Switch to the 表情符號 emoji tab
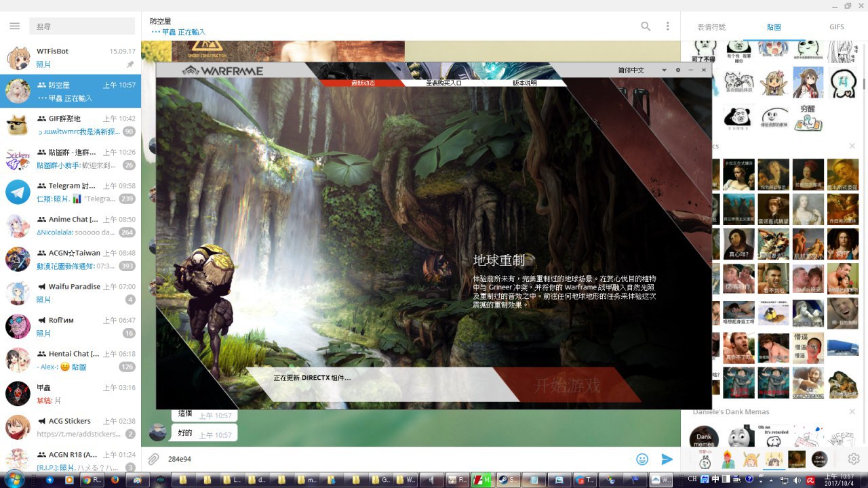 pyautogui.click(x=711, y=27)
